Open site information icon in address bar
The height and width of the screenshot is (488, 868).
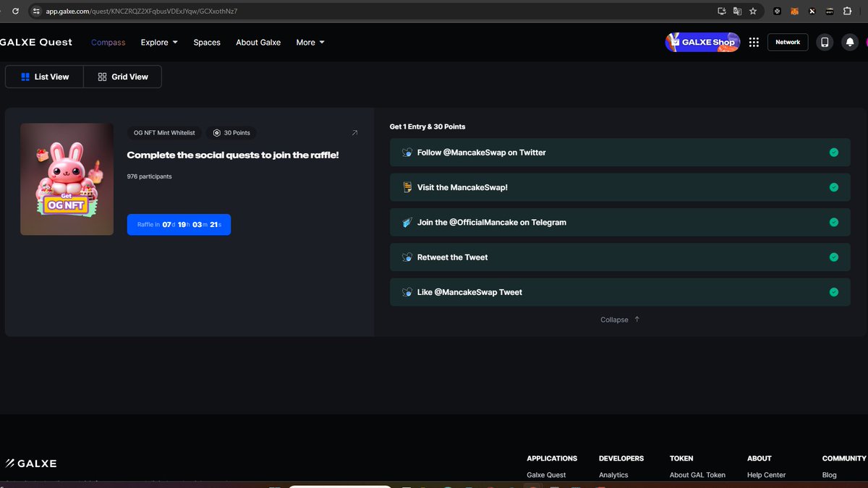pos(36,11)
